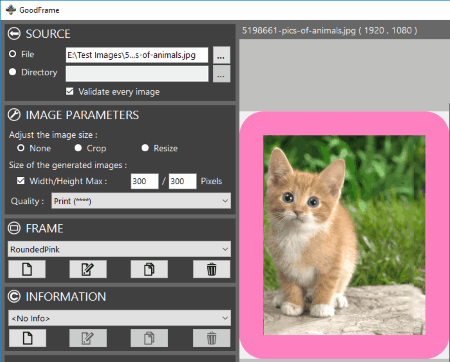Viewport: 450px width, 362px height.
Task: Select the Resize size option
Action: tap(145, 148)
